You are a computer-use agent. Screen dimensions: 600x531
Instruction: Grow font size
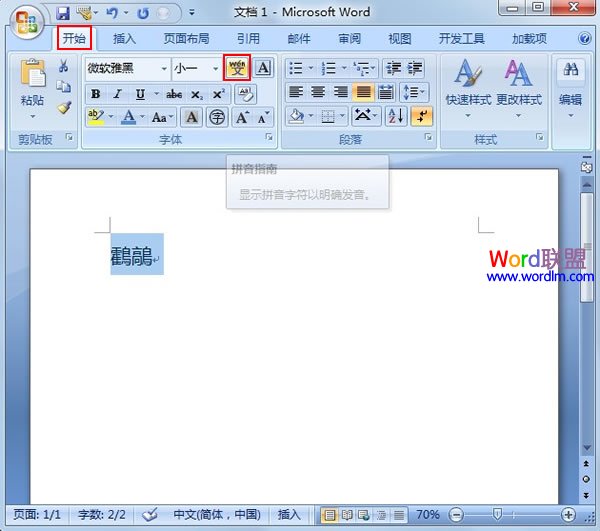(x=242, y=117)
